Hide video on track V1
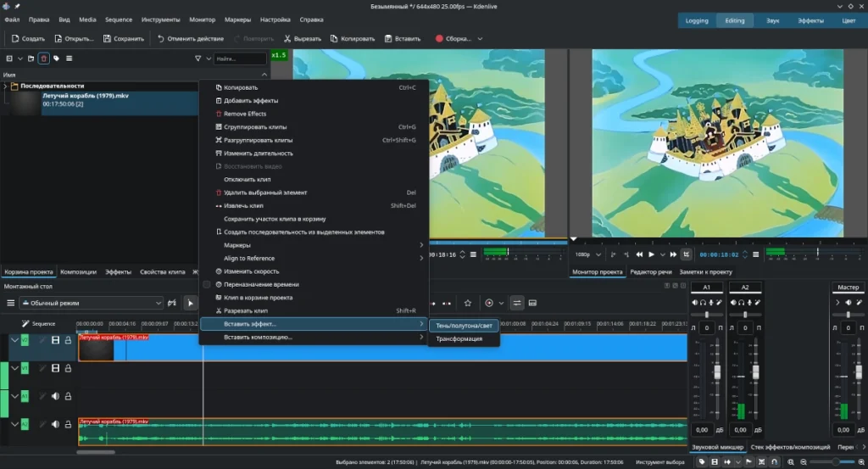 pos(55,368)
